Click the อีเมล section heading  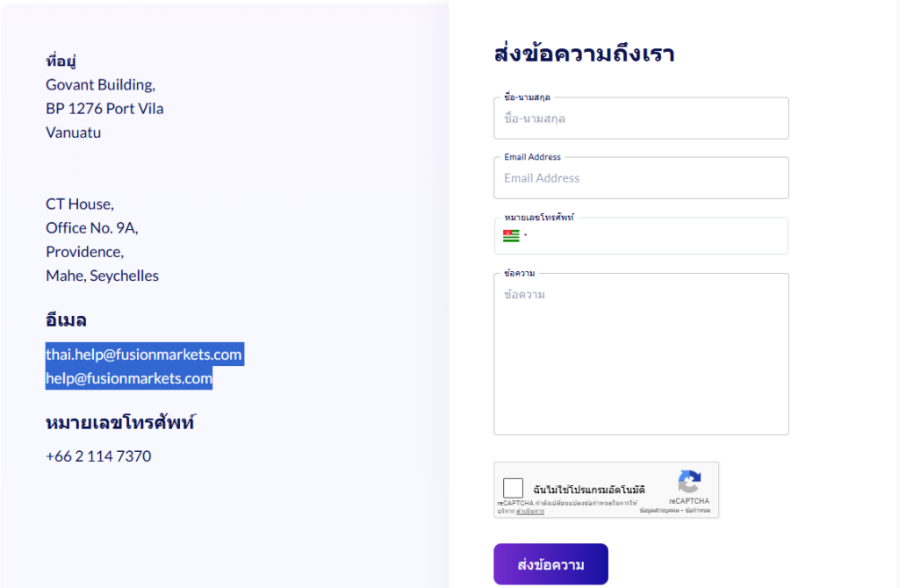[x=66, y=320]
